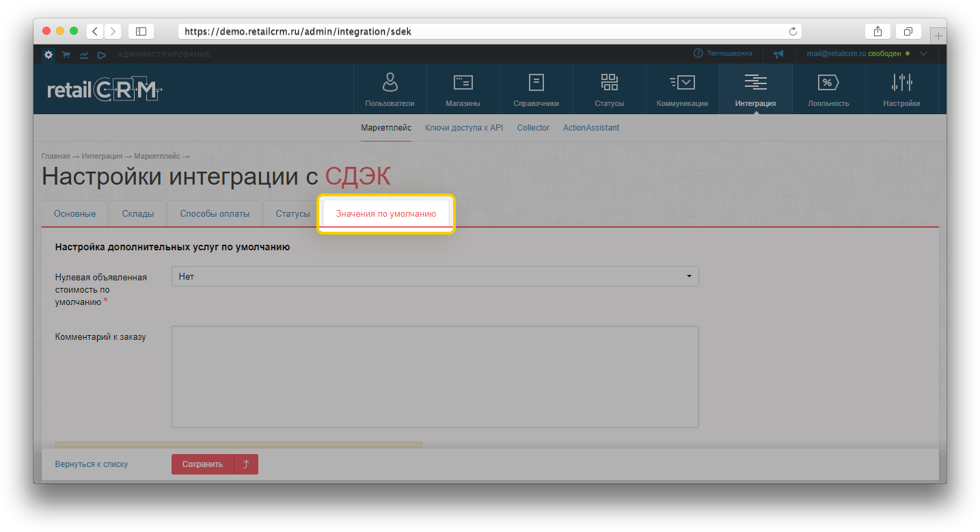This screenshot has height=532, width=980.
Task: Expand the Нулевая объявленная стоимость dropdown
Action: tap(435, 276)
